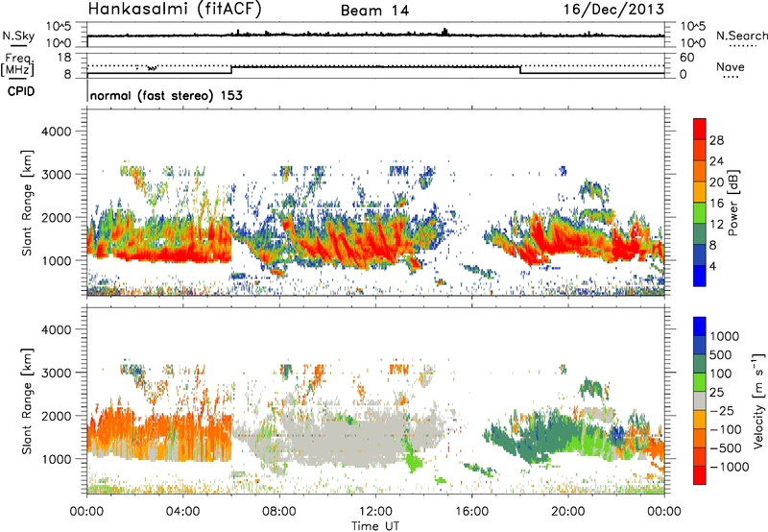The width and height of the screenshot is (768, 532).
Task: Click the '04:00' time tick label
Action: pyautogui.click(x=182, y=512)
